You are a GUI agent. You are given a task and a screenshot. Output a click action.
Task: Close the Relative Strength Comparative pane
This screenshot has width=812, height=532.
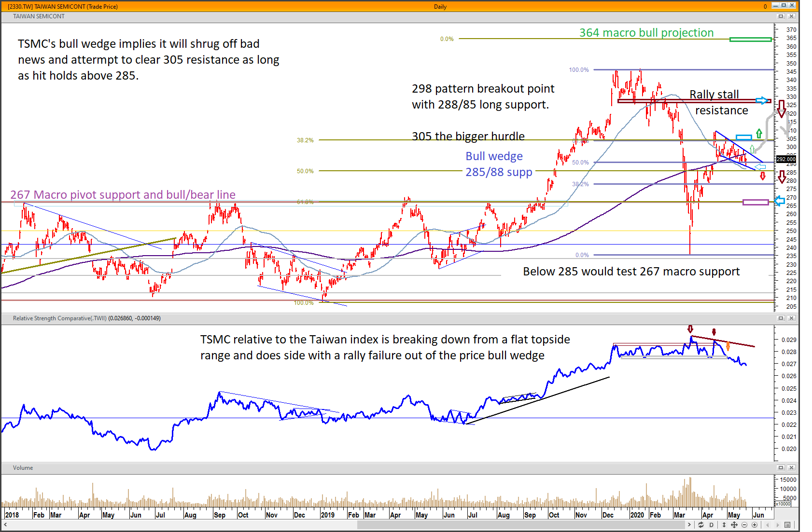[791, 318]
